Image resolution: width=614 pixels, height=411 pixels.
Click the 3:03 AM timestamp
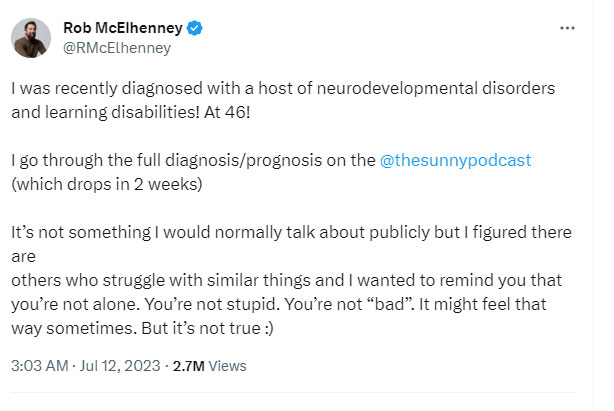point(38,366)
